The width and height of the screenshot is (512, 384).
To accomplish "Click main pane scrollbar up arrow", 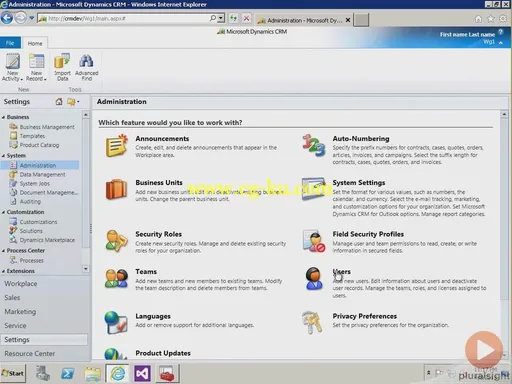I will tap(504, 114).
